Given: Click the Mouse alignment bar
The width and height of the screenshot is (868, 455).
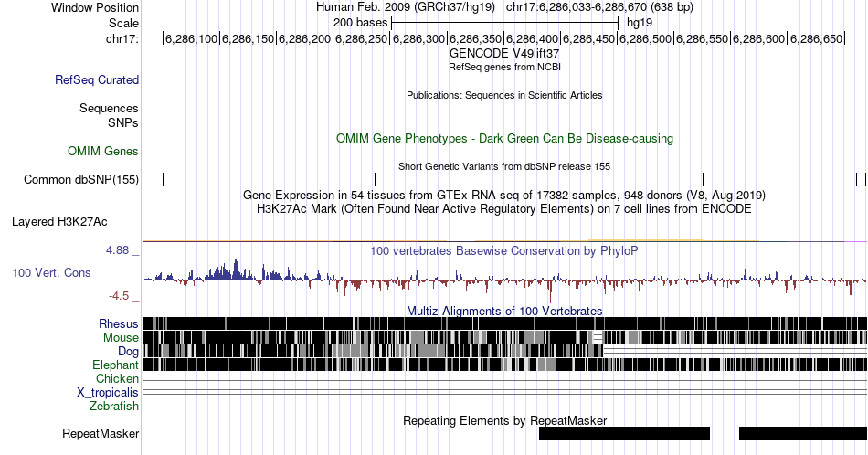Looking at the screenshot, I should click(504, 337).
